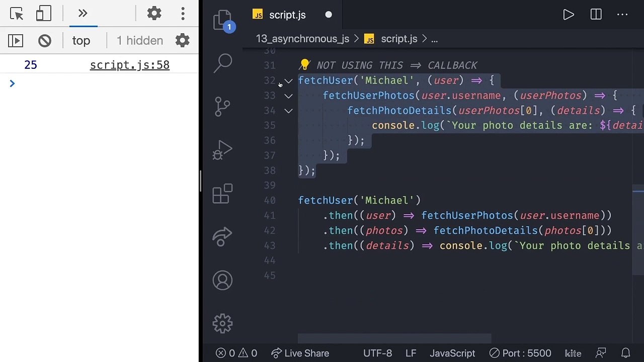
Task: Open DevTools settings gear
Action: (x=154, y=14)
